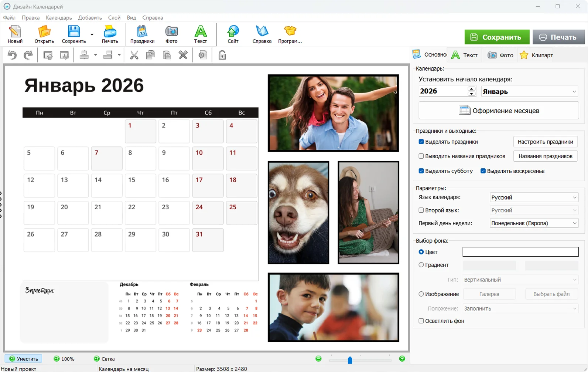Click the green zoom-in plus icon
The width and height of the screenshot is (588, 372).
(402, 359)
